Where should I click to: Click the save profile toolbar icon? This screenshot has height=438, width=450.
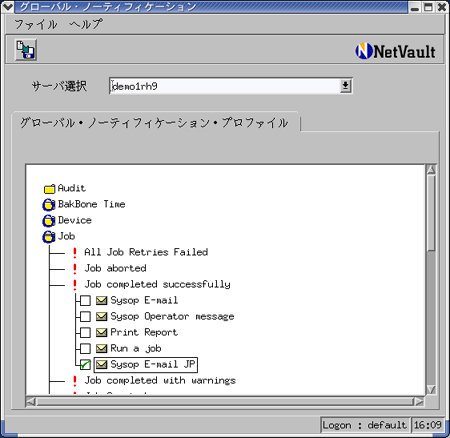tap(26, 50)
